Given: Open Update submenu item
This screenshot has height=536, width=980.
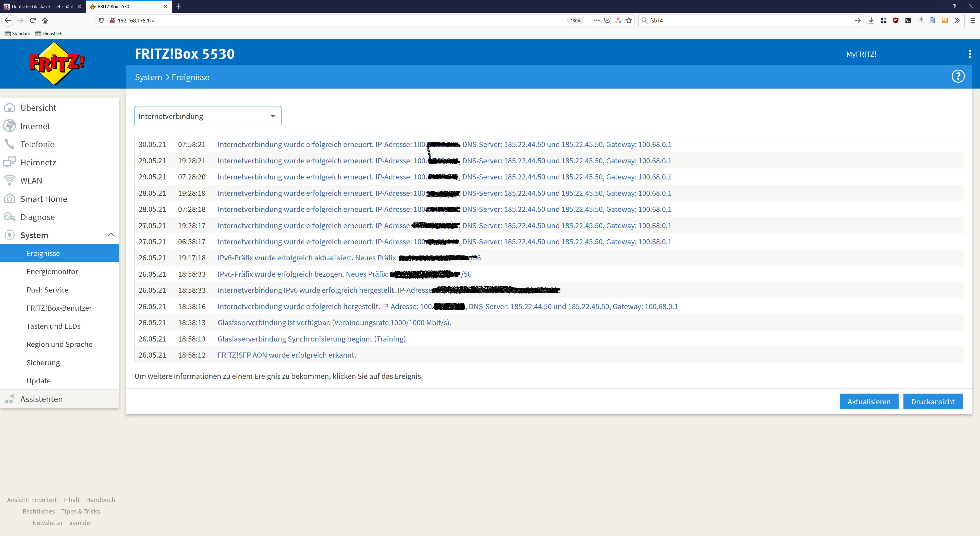Looking at the screenshot, I should tap(39, 381).
